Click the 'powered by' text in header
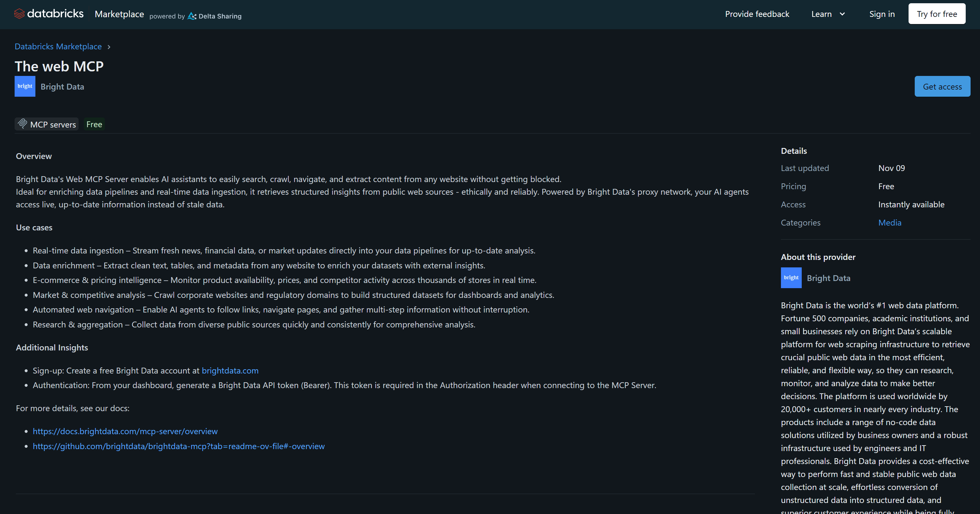Screen dimensions: 980x514 (x=167, y=16)
